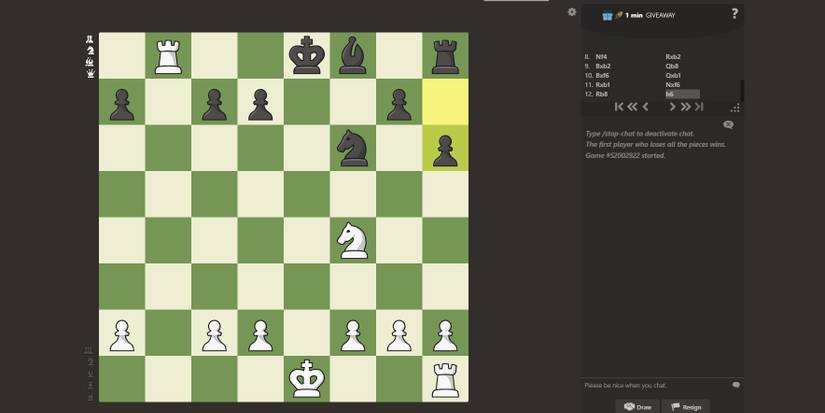Viewport: 825px width, 413px height.
Task: Select the white pawn on f2
Action: pos(353,335)
